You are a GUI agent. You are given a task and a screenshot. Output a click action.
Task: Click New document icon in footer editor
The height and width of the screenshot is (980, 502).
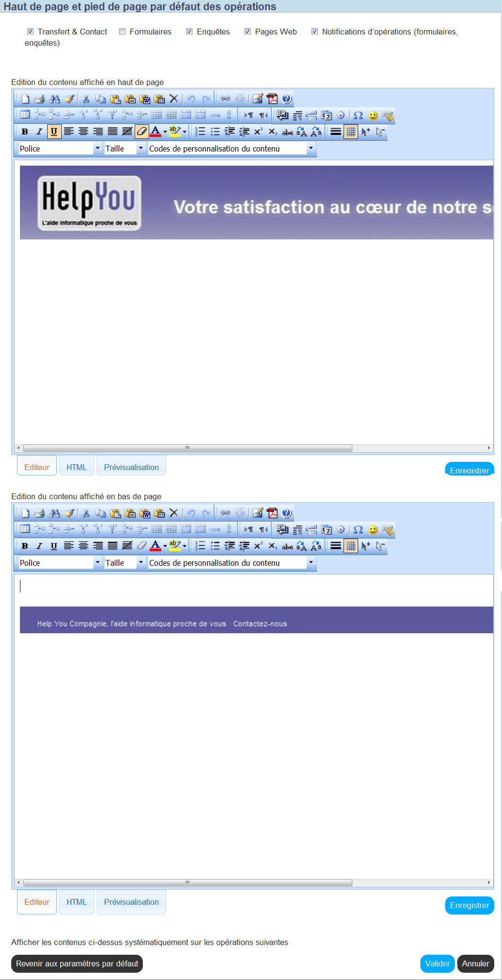click(25, 513)
